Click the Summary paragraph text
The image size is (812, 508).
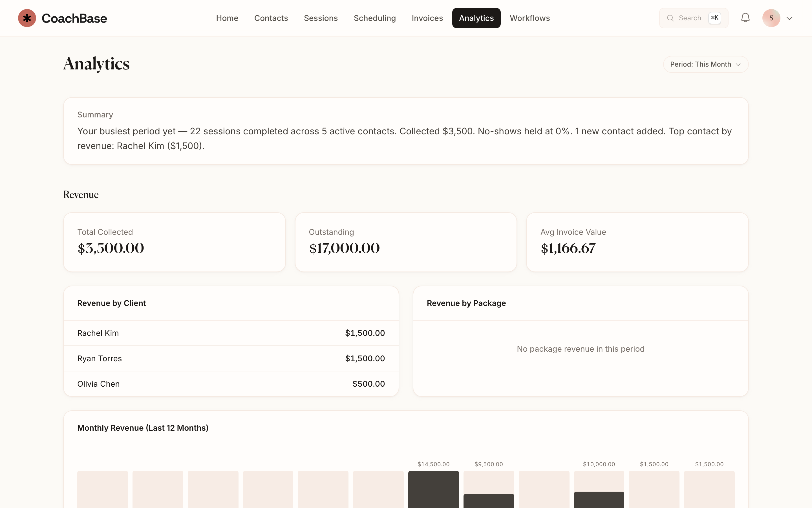pyautogui.click(x=404, y=138)
